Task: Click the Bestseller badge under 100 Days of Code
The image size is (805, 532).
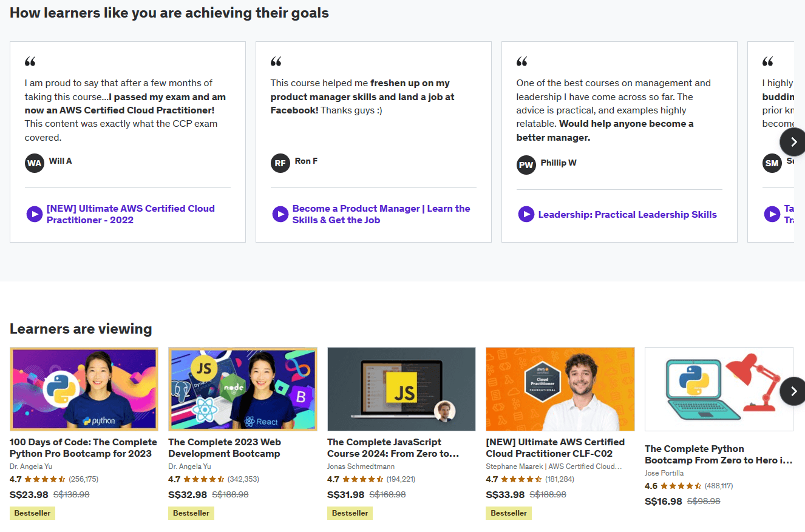Action: pyautogui.click(x=32, y=513)
